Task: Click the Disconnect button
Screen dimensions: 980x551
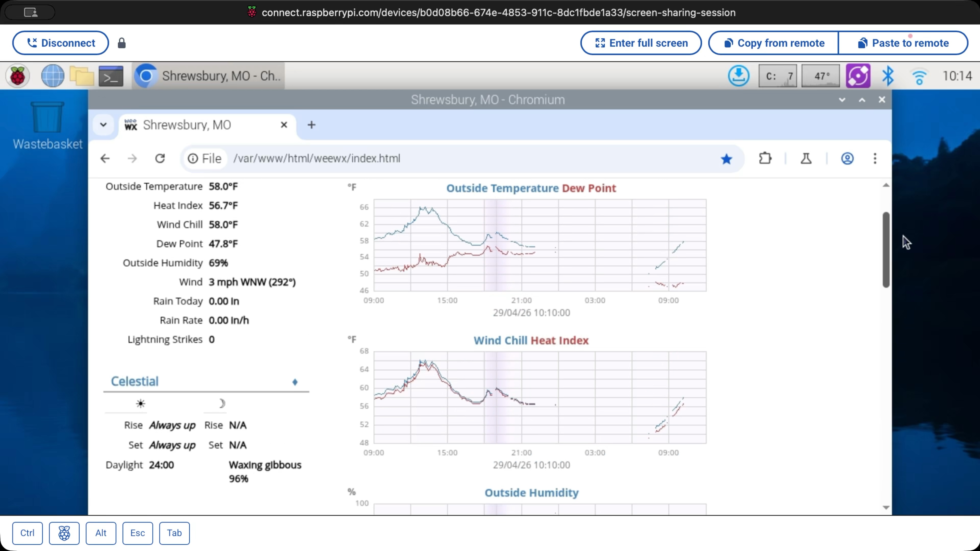Action: pos(60,43)
